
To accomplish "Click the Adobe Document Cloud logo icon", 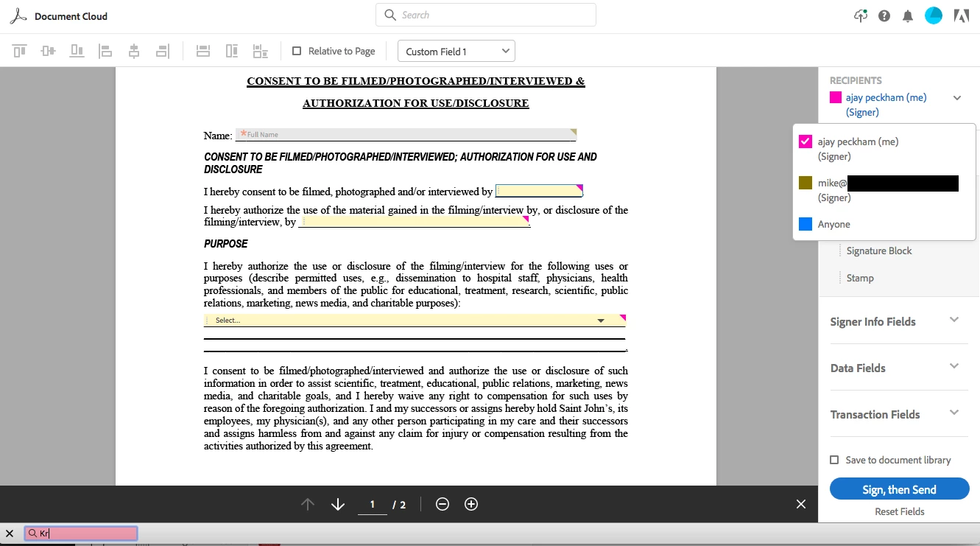I will click(x=18, y=16).
